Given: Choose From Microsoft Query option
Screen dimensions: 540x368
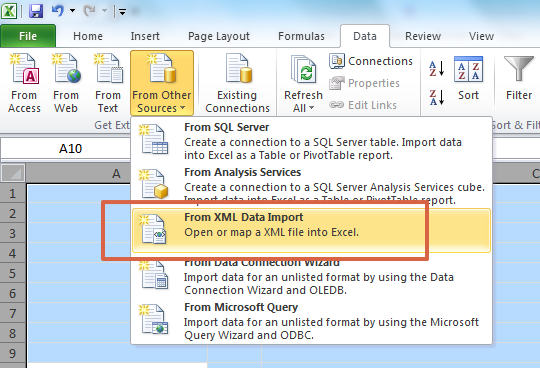Looking at the screenshot, I should (x=311, y=321).
